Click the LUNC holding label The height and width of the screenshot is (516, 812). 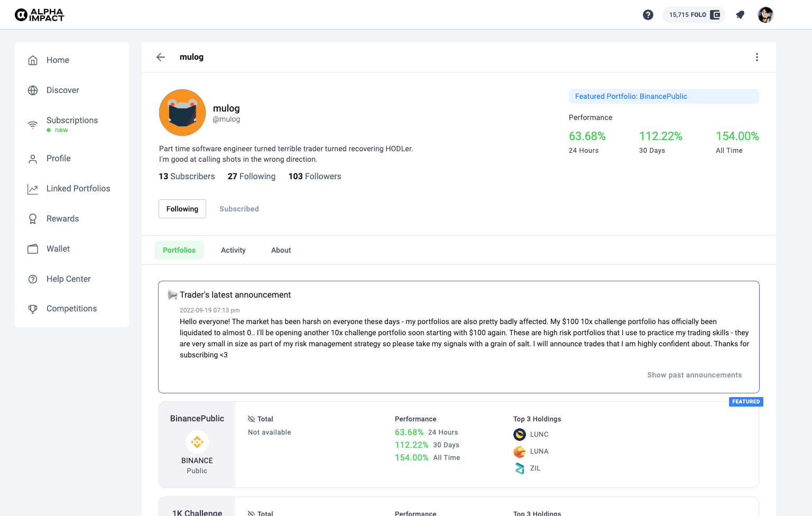[539, 435]
